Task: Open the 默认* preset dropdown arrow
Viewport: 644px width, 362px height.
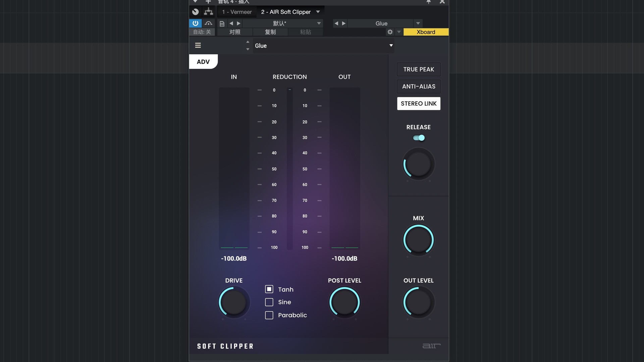Action: 319,23
